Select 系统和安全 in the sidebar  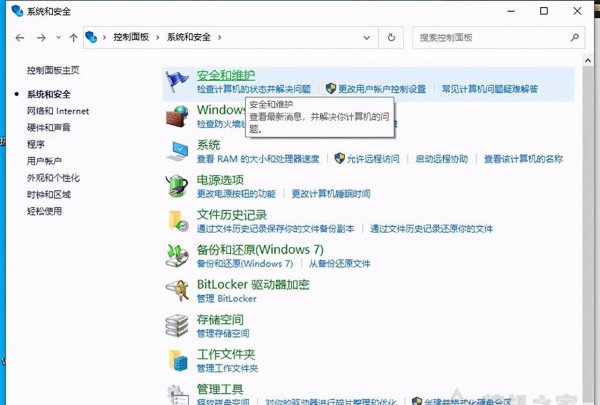point(49,94)
